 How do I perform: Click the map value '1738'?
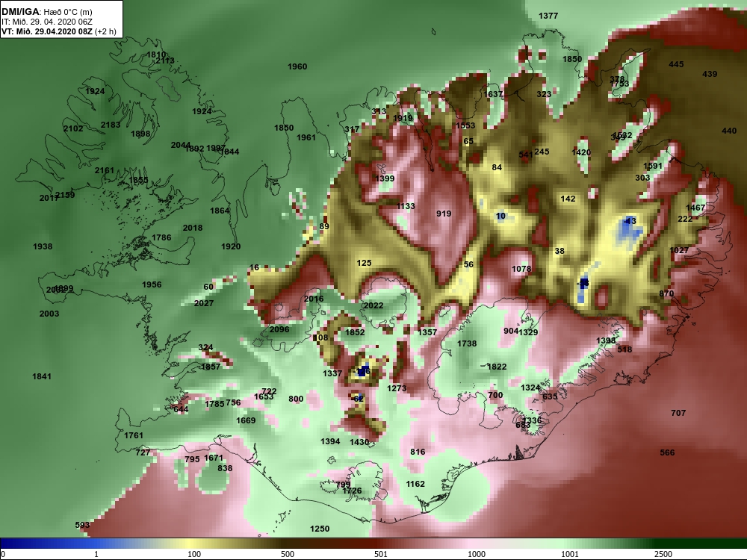(467, 343)
